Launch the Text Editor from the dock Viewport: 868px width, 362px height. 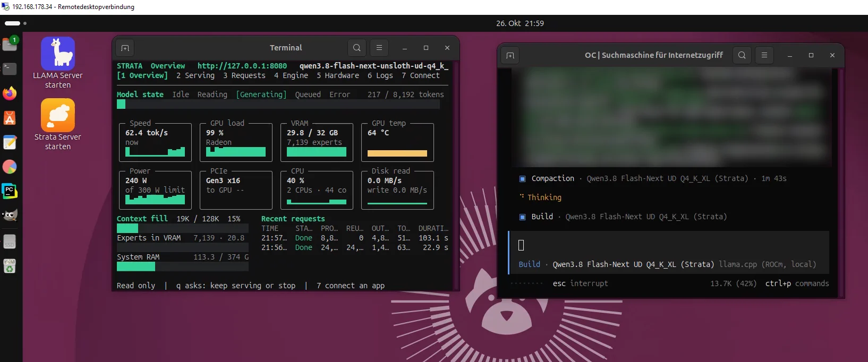point(10,142)
